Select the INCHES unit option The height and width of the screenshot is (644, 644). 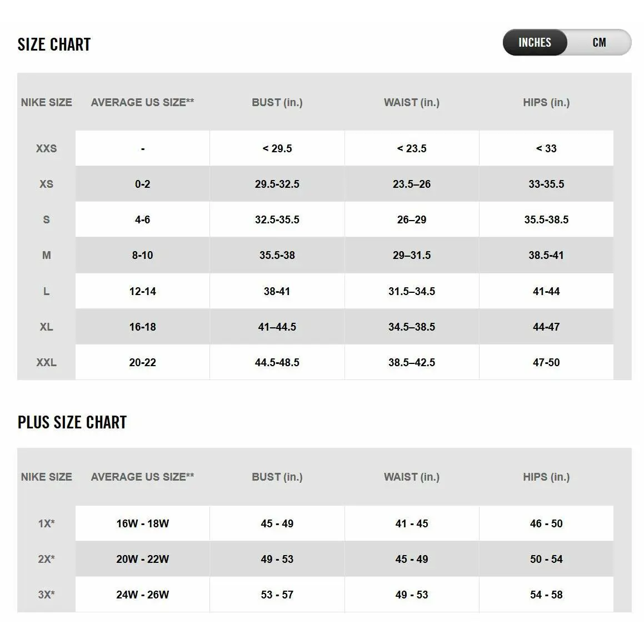(x=535, y=42)
